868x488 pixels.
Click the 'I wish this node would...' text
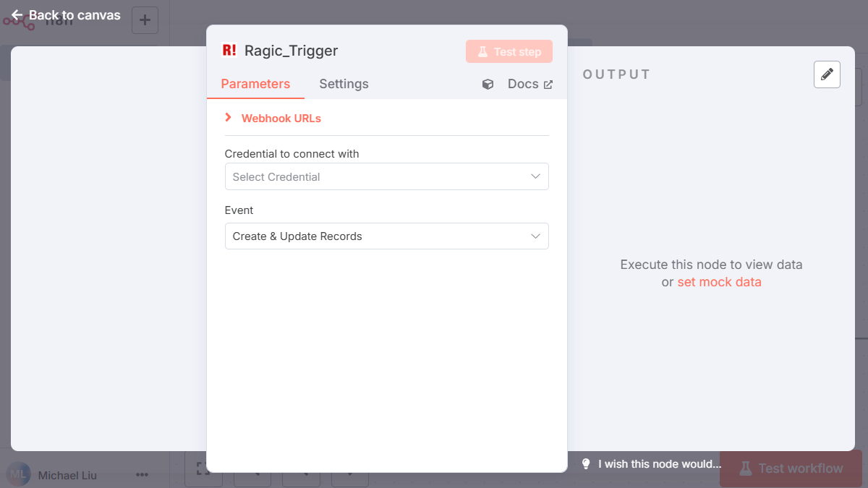[660, 464]
